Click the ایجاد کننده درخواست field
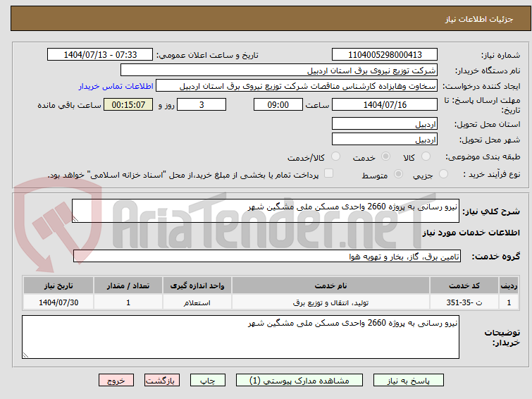Viewport: 532px width, 399px height. pyautogui.click(x=297, y=86)
